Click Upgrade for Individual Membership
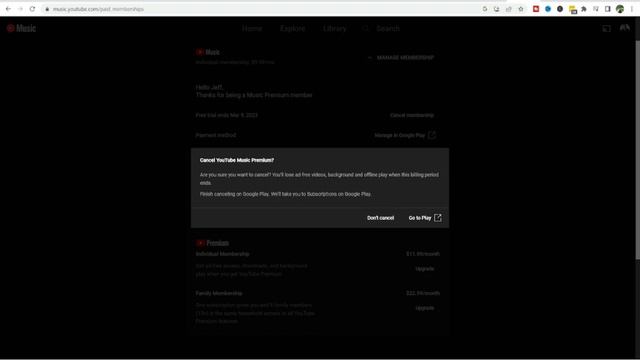 424,269
